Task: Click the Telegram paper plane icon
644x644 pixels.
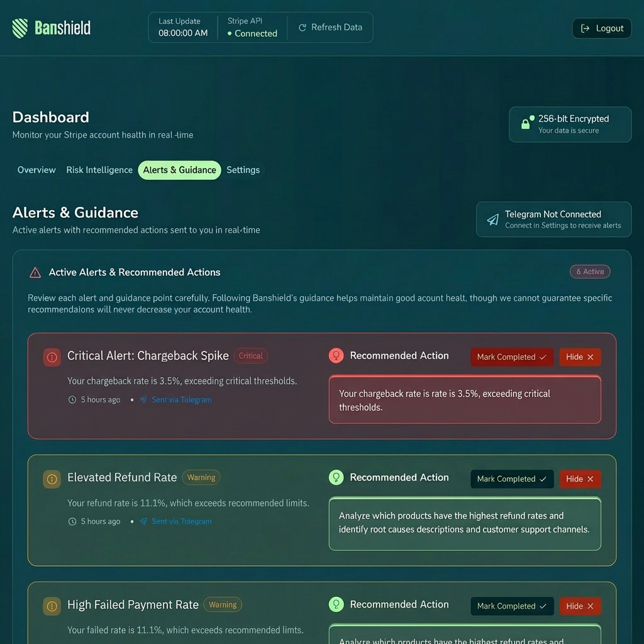Action: tap(493, 219)
